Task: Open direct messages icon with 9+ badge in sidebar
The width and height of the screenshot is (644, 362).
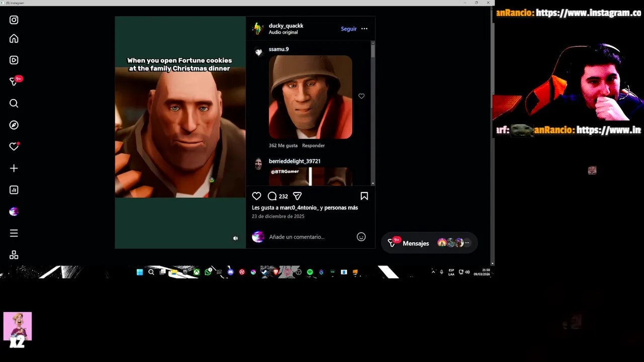Action: click(15, 81)
